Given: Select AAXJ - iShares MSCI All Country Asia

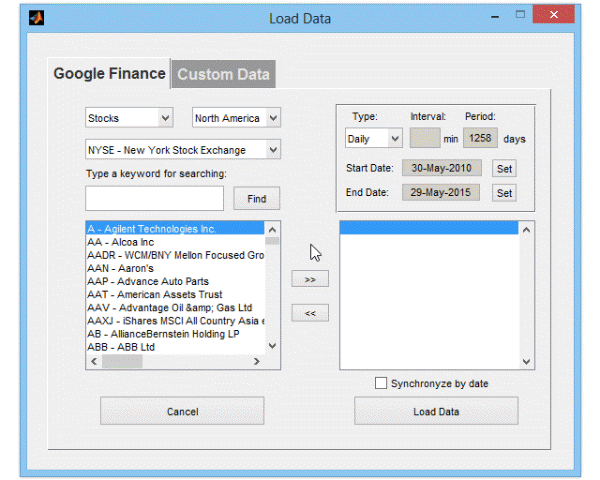Looking at the screenshot, I should tap(175, 321).
